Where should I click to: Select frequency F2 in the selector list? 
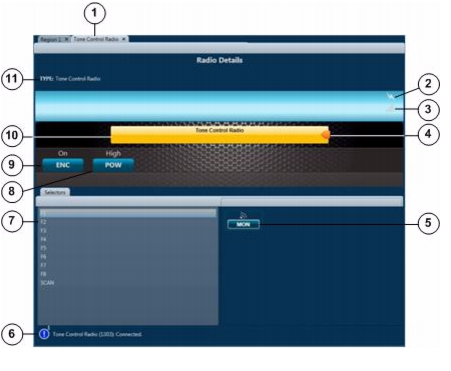coord(128,222)
